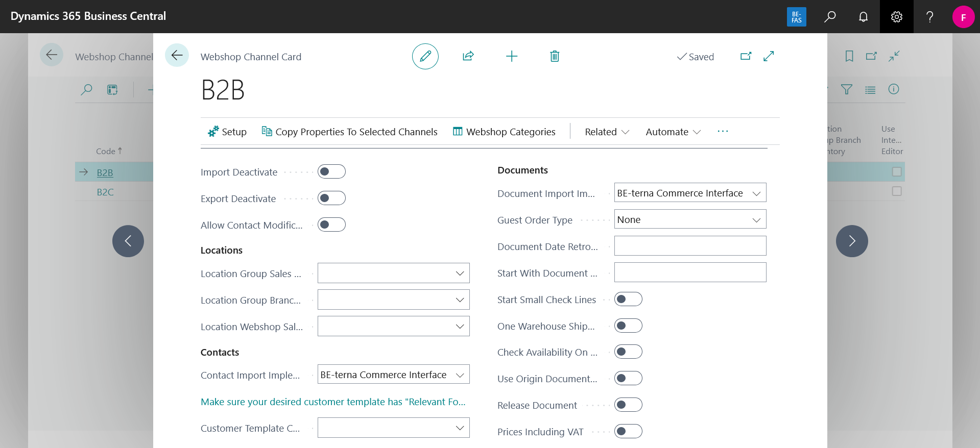Toggle Allow Contact Modification switch

[331, 225]
